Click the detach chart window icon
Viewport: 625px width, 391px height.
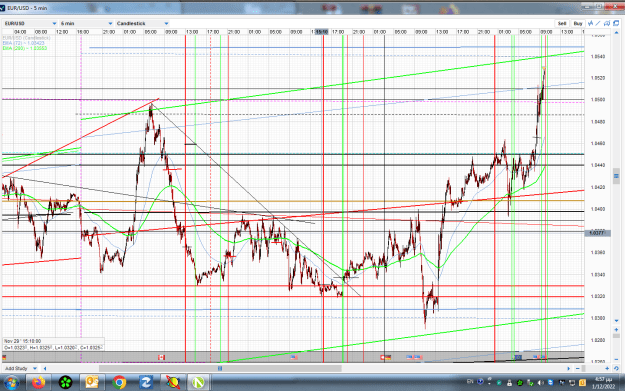[x=616, y=24]
